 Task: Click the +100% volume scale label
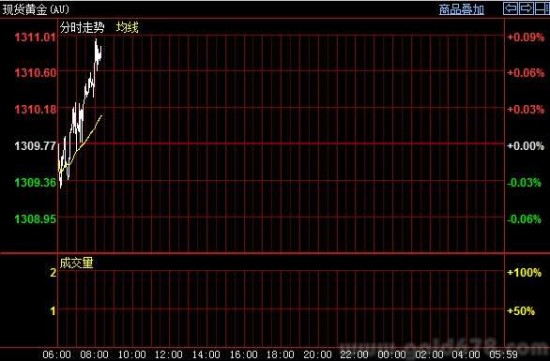point(524,273)
